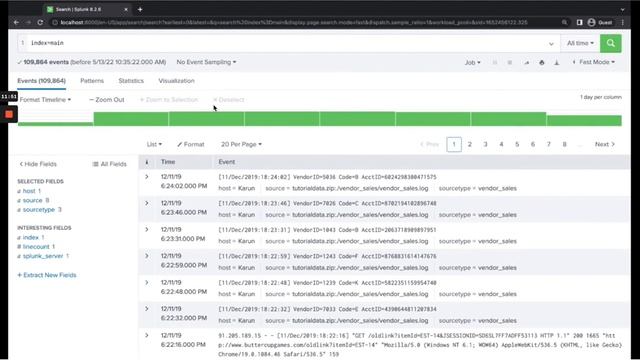The width and height of the screenshot is (640, 360).
Task: Open the 20 Per Page dropdown
Action: coord(241,144)
